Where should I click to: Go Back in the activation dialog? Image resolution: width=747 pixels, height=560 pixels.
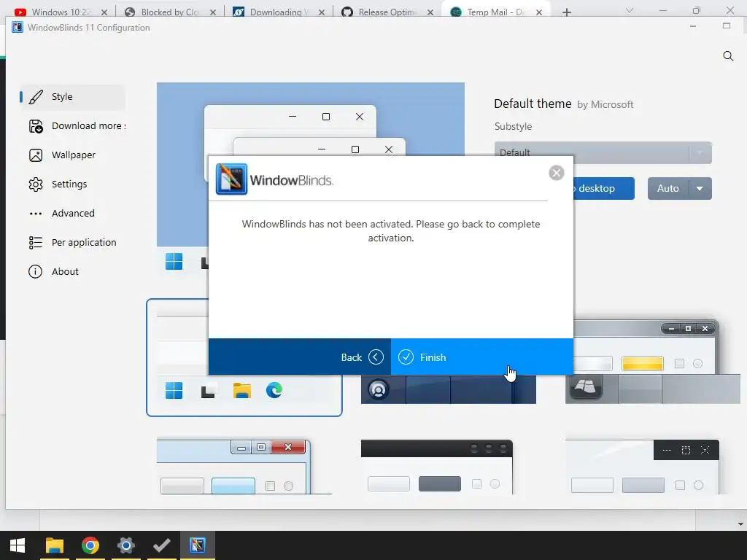(300, 357)
